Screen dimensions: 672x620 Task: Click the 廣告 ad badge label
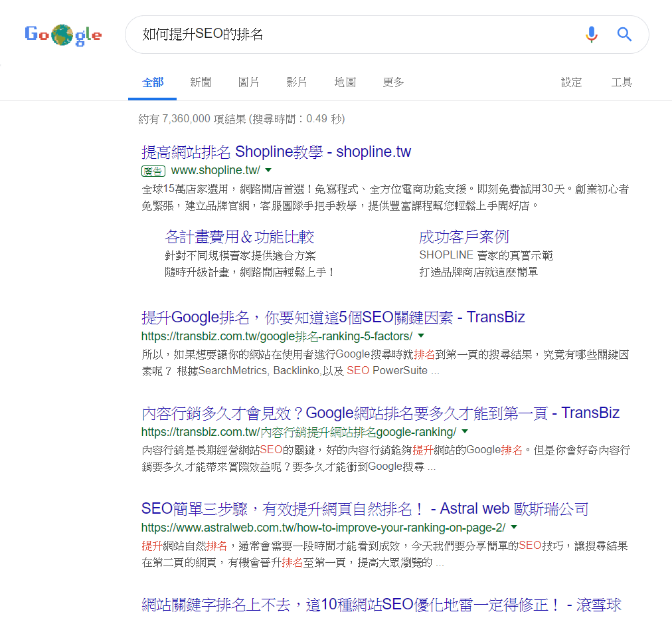click(x=153, y=171)
